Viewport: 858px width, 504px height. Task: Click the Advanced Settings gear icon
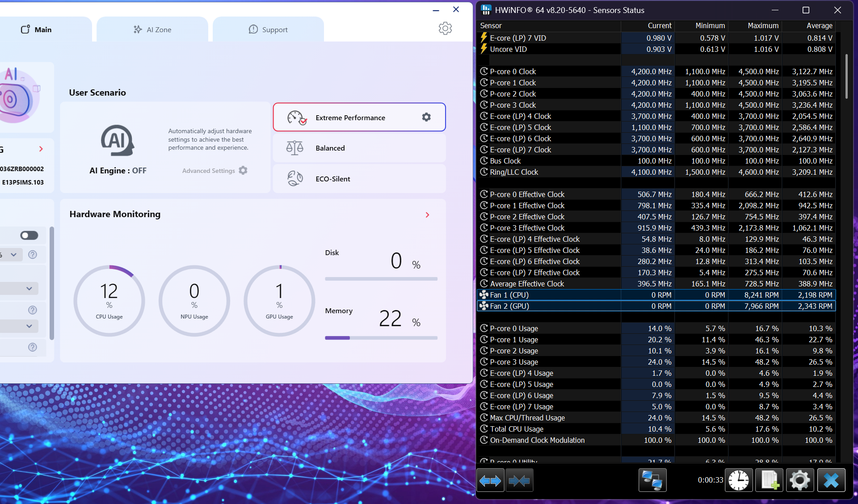click(x=243, y=171)
